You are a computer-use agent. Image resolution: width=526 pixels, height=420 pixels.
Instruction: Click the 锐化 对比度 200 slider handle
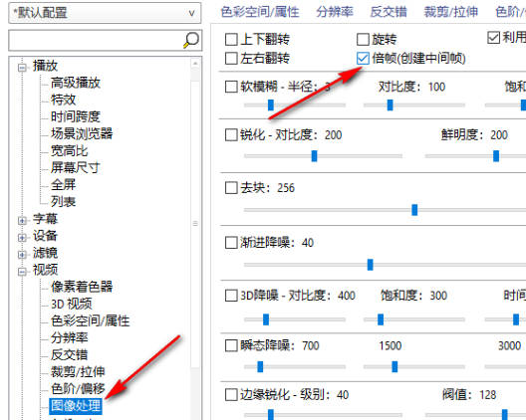coord(314,156)
